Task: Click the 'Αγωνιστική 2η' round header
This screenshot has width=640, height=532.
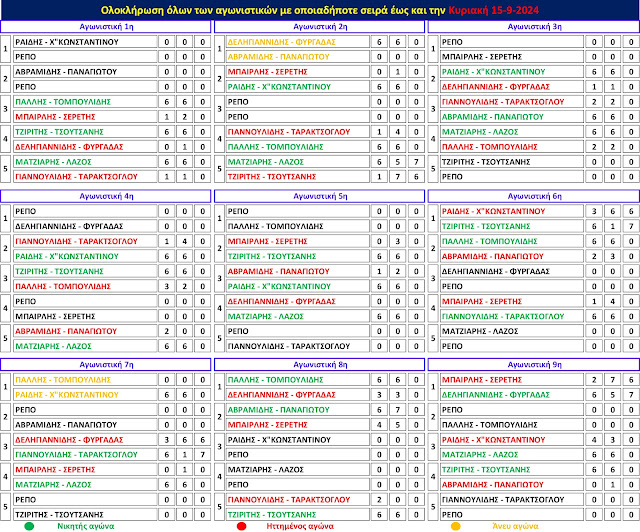Action: pos(320,27)
